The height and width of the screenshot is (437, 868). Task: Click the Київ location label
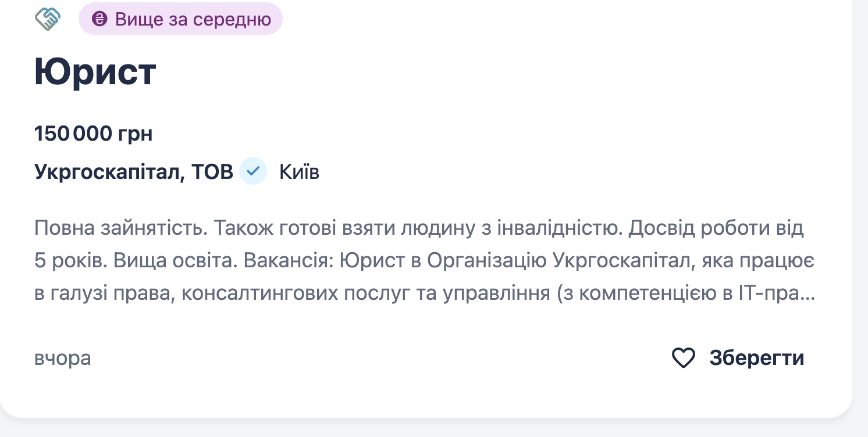(299, 171)
